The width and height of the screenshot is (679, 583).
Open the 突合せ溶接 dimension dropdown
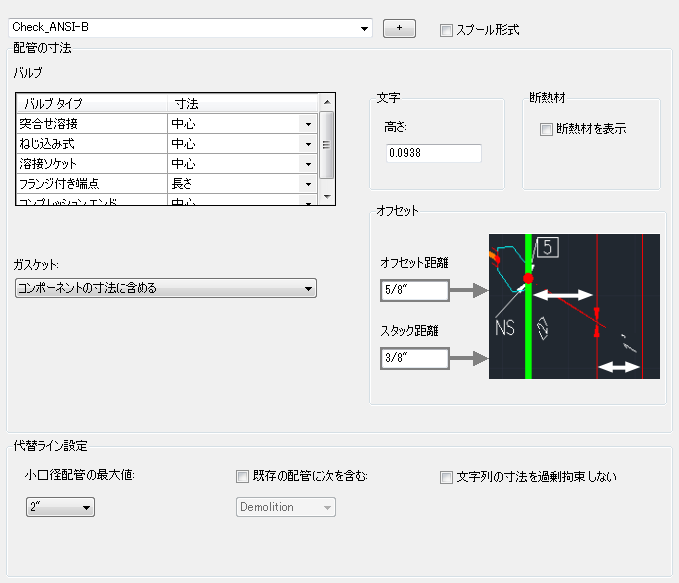click(308, 124)
